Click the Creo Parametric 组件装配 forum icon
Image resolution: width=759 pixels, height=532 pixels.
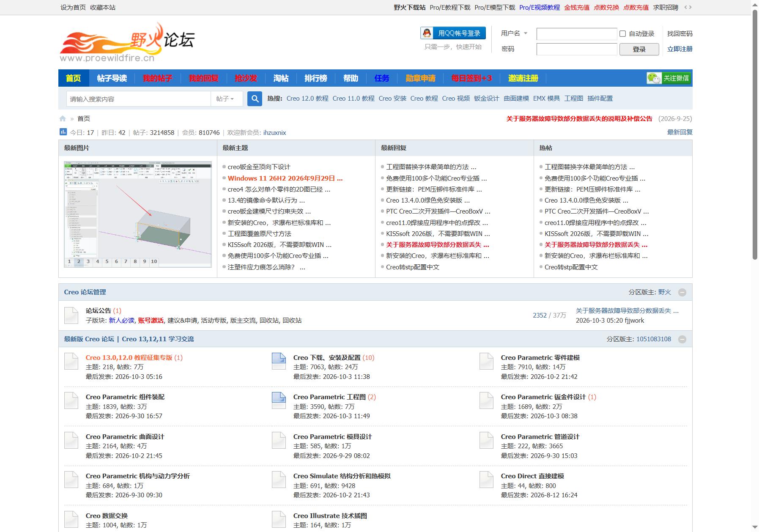point(71,400)
